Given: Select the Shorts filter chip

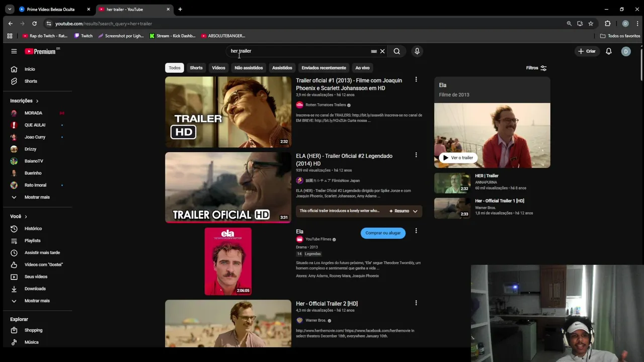Looking at the screenshot, I should [196, 68].
